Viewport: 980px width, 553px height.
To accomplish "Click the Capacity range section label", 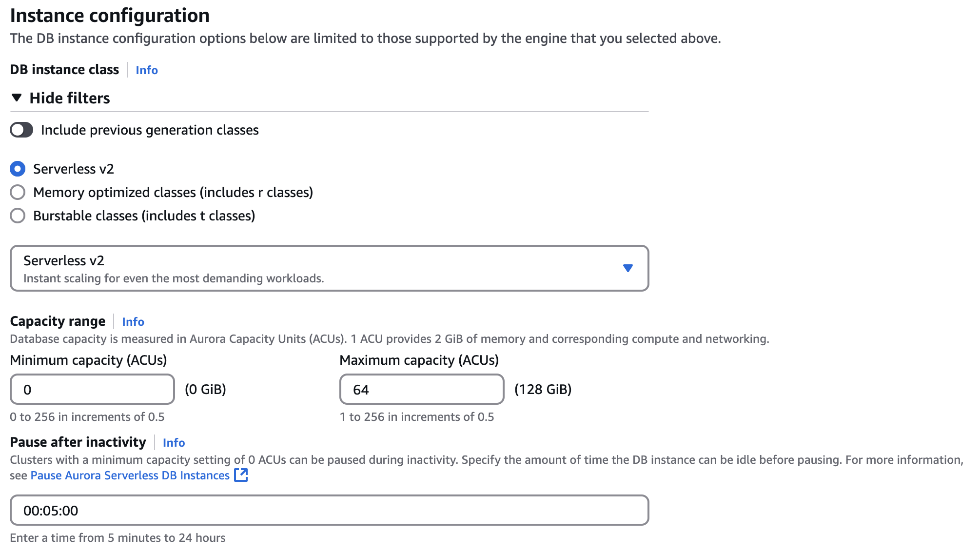I will click(58, 321).
